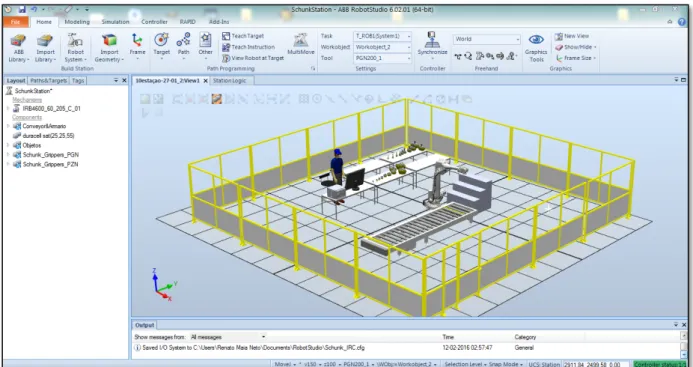Viewport: 693px width, 367px height.
Task: Switch to the Paths&Targets panel tab
Action: coord(49,80)
